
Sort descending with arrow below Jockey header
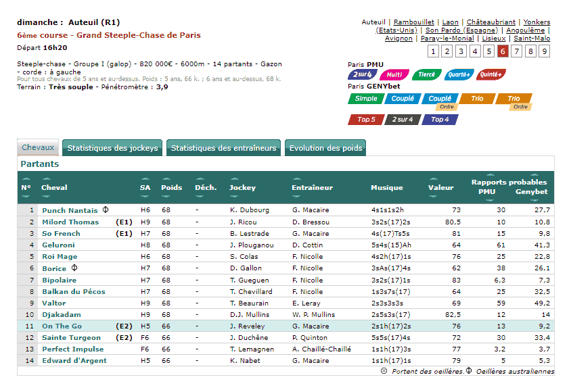233,197
